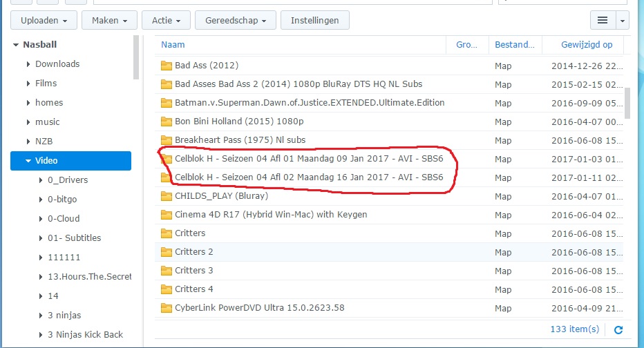Click folder icon of Bad Ass (2012)

(166, 66)
